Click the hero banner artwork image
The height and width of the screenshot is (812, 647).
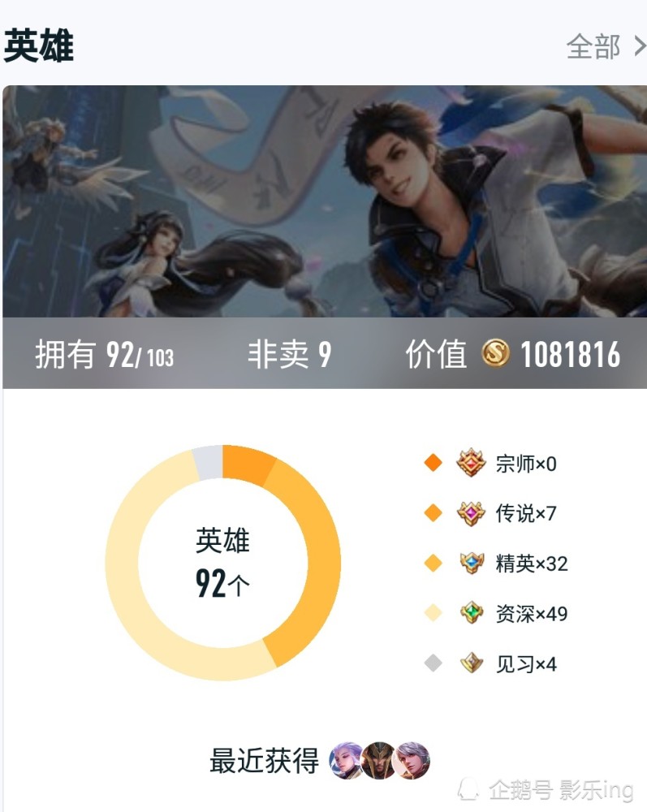(325, 201)
